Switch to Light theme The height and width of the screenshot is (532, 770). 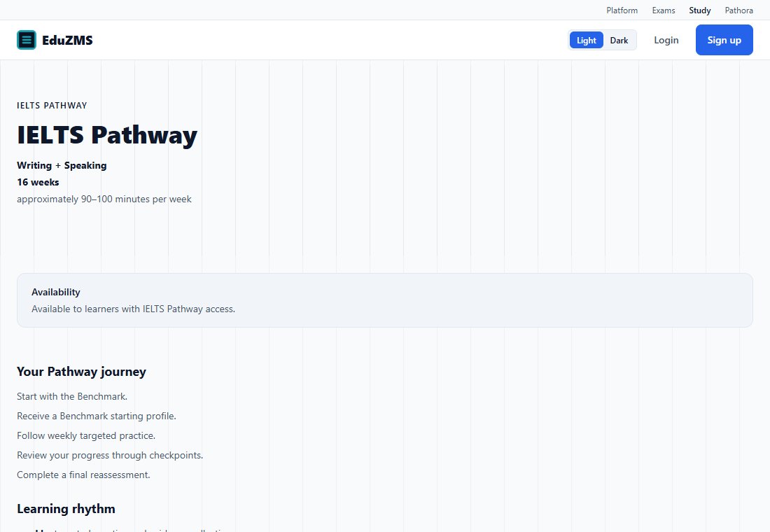[587, 41]
